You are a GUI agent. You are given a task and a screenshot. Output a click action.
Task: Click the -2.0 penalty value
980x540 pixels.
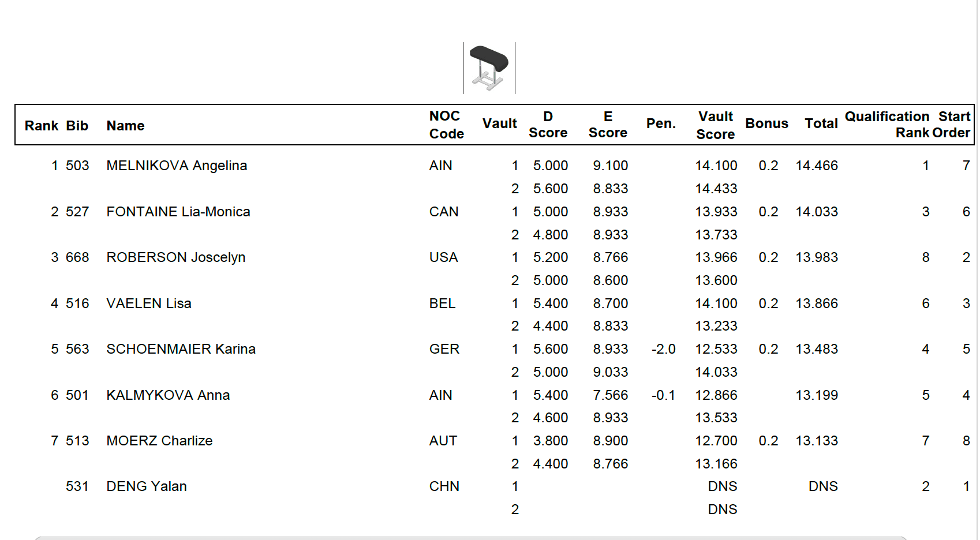[x=663, y=349]
